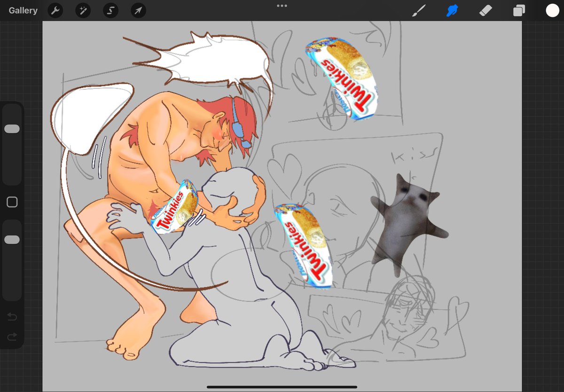The width and height of the screenshot is (564, 392).
Task: Tap the sidebar Modify square button
Action: coord(12,202)
